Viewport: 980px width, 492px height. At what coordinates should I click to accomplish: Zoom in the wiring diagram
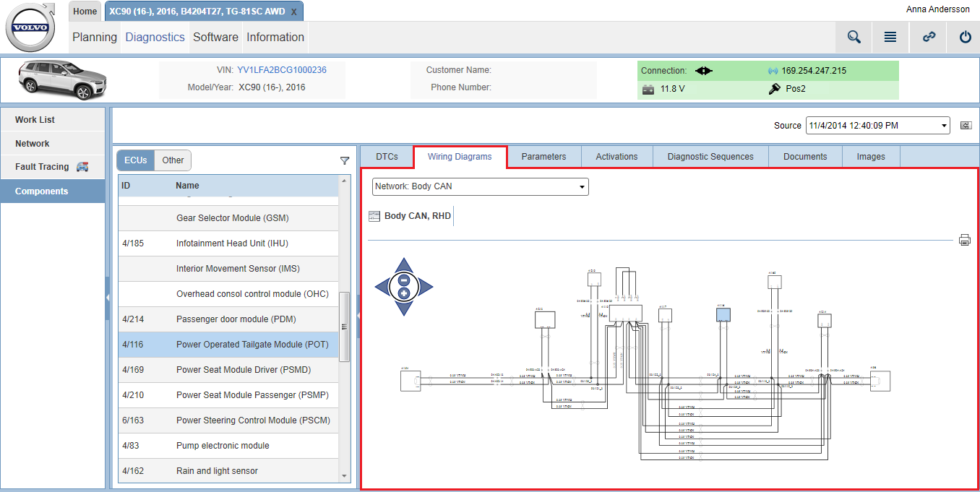pos(404,293)
